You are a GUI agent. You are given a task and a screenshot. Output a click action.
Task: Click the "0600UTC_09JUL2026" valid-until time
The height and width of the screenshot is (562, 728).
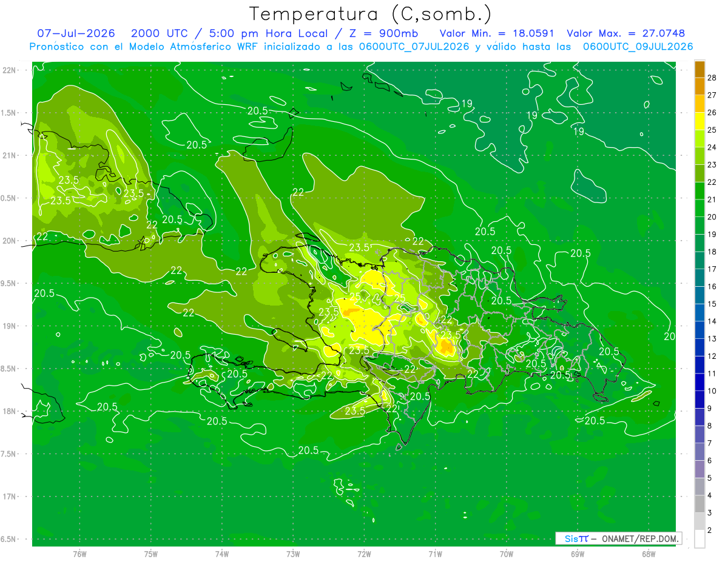click(638, 47)
